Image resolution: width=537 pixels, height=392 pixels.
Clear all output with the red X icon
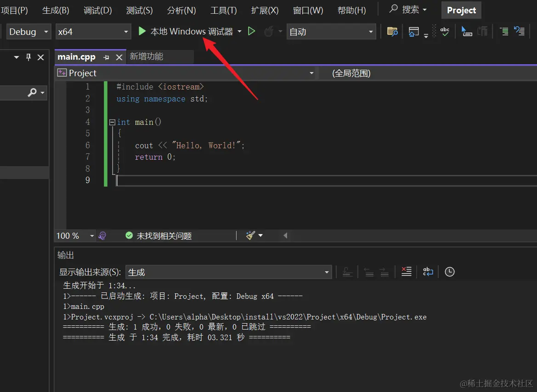pyautogui.click(x=407, y=272)
